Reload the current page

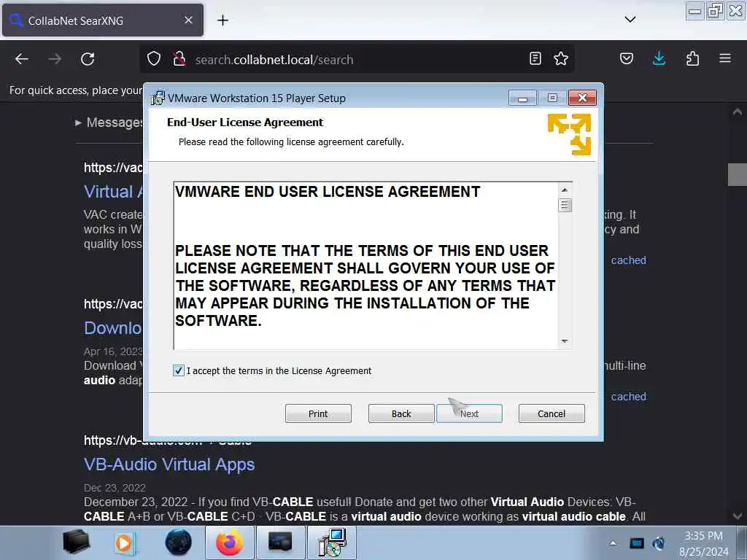[88, 59]
